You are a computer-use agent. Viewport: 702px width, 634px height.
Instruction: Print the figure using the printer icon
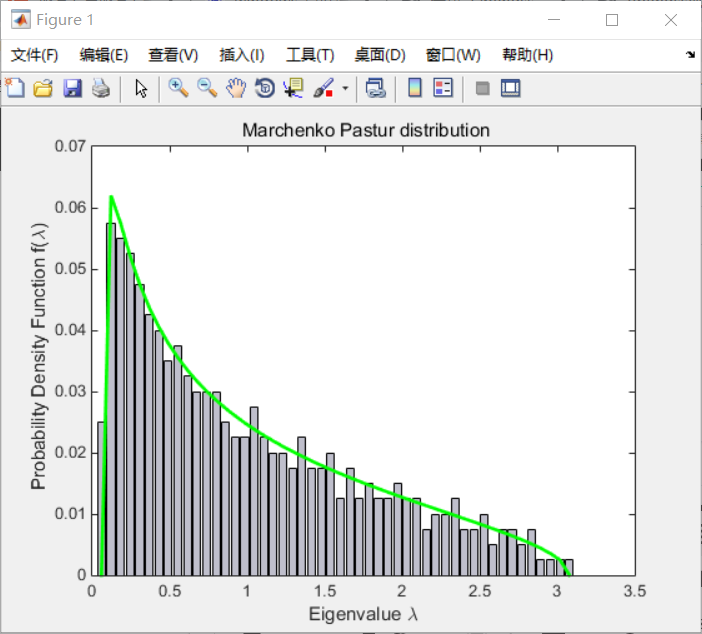(101, 88)
